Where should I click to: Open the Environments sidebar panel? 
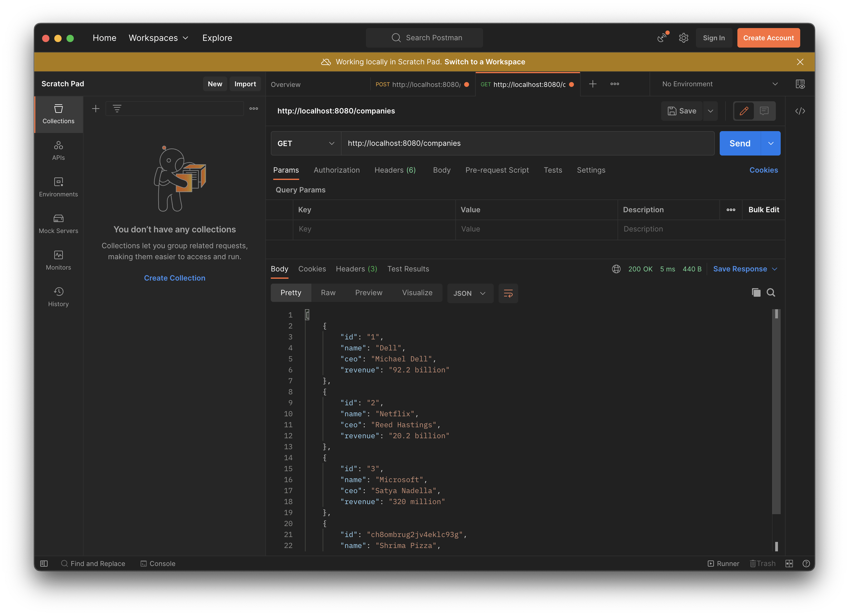(58, 186)
